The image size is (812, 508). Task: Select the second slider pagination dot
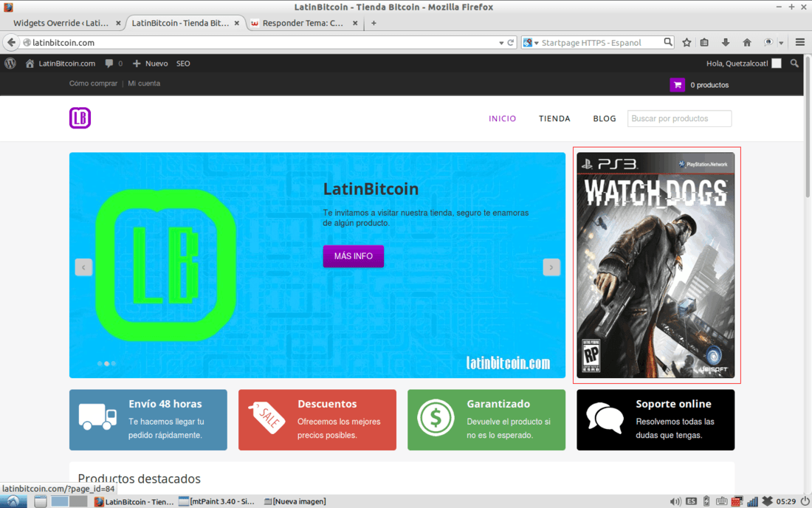[x=107, y=363]
